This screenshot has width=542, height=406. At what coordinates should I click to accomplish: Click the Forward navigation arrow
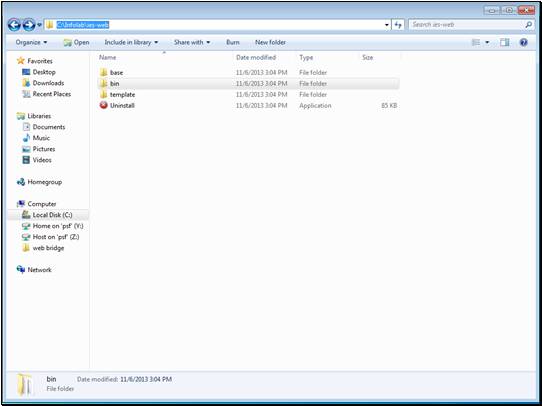coord(29,25)
